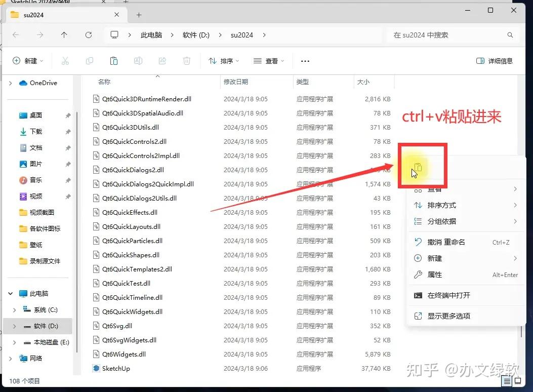The width and height of the screenshot is (533, 392).
Task: Choose 在终端中打开 in context menu
Action: pos(466,295)
